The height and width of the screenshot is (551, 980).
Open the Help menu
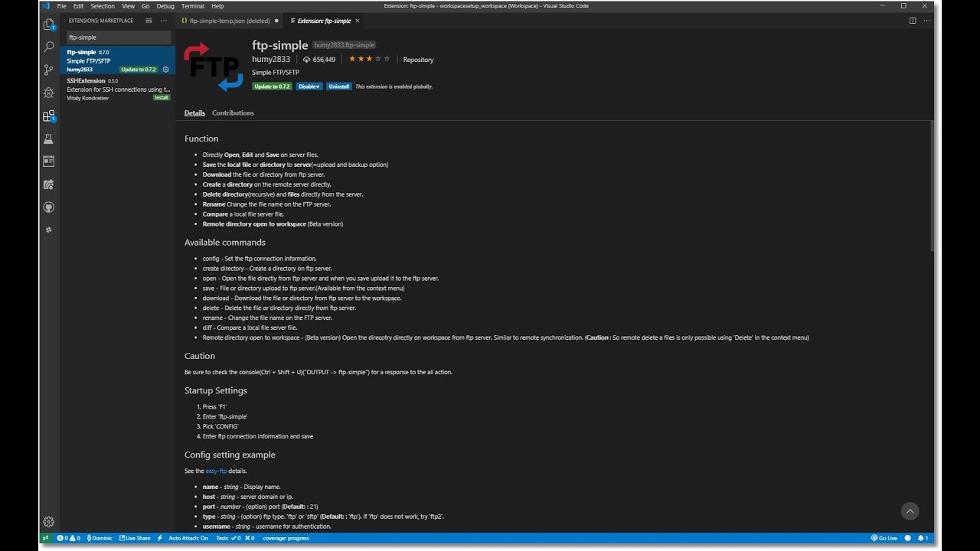217,6
